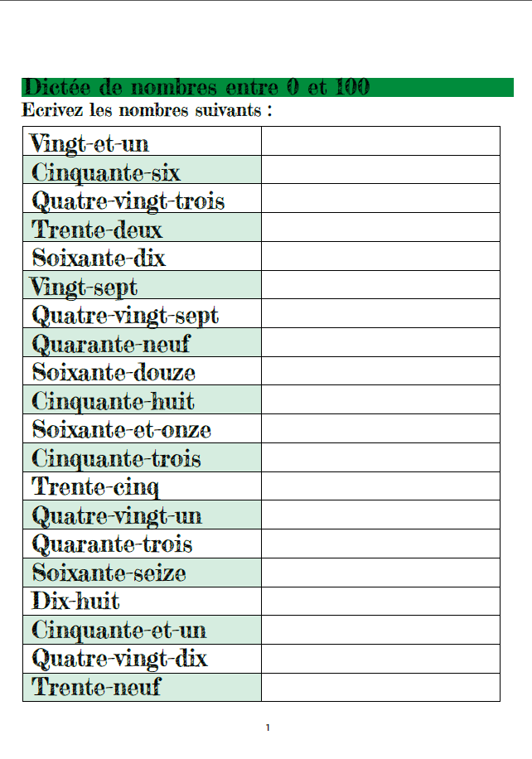Select the blank cell next to Cinquante-six
Viewport: 532px width, 759px height.
tap(380, 170)
